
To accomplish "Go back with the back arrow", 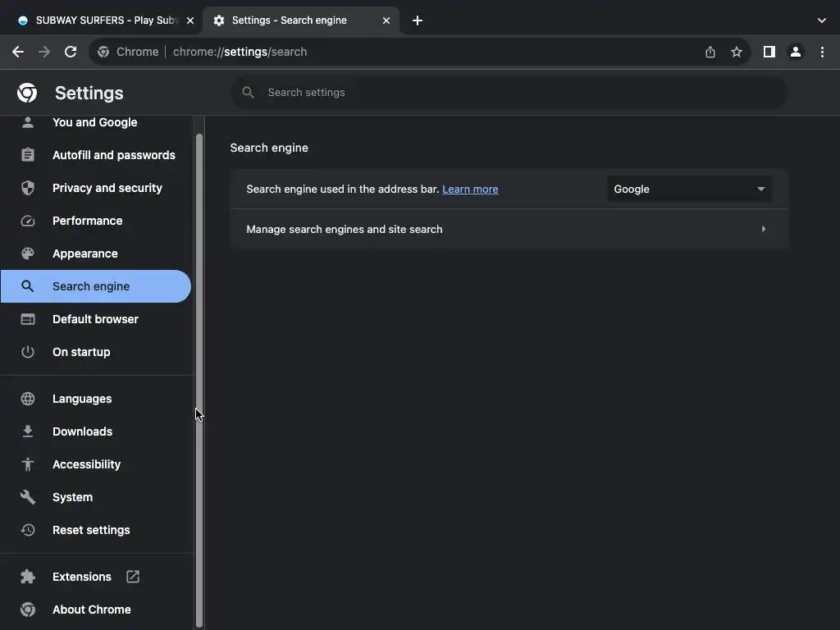I will coord(18,52).
